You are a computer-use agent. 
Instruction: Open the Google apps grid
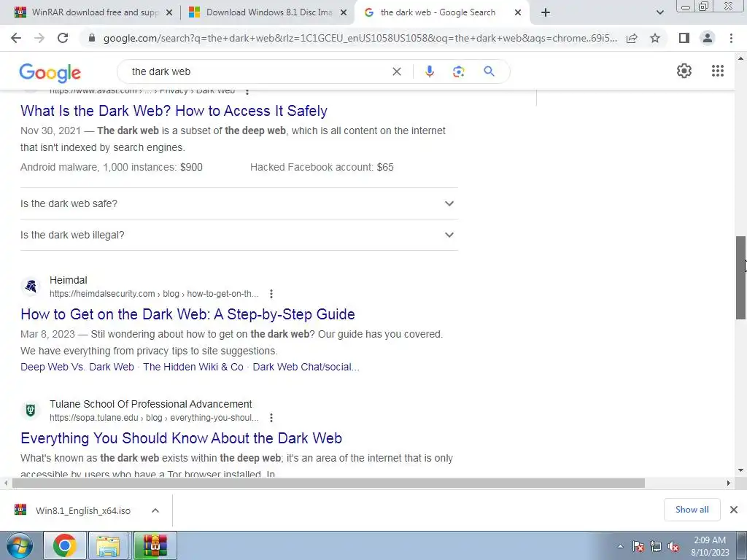click(718, 71)
